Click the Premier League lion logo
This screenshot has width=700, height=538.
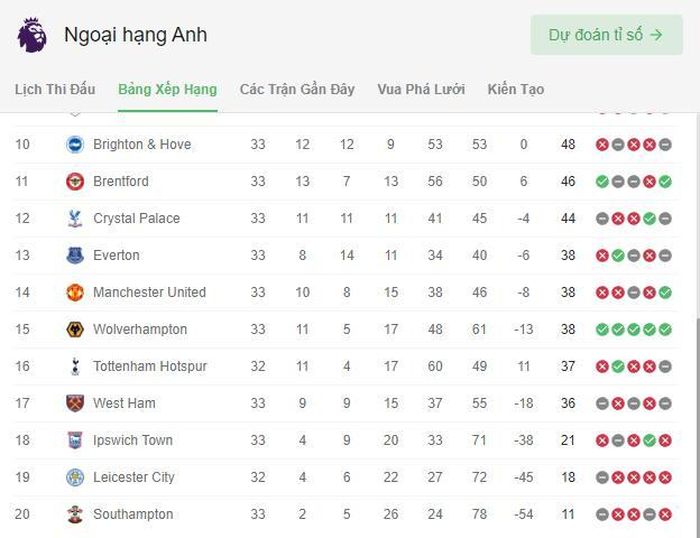tap(32, 35)
